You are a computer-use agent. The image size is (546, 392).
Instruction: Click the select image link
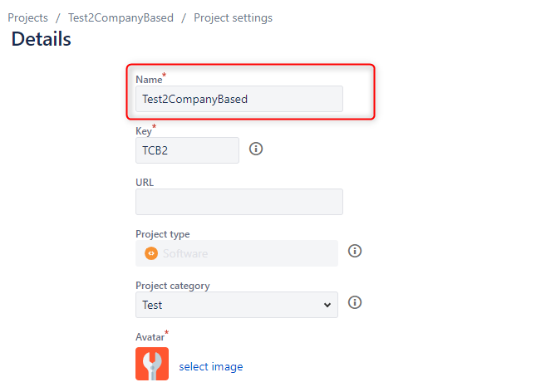(211, 366)
